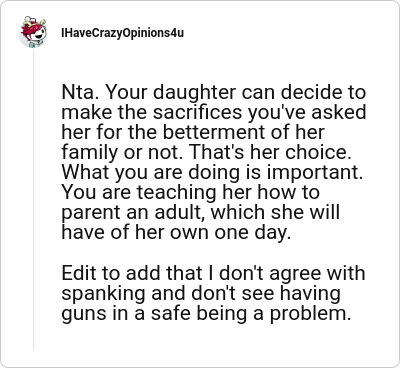Click the word "Nta." in the comment

tap(80, 92)
